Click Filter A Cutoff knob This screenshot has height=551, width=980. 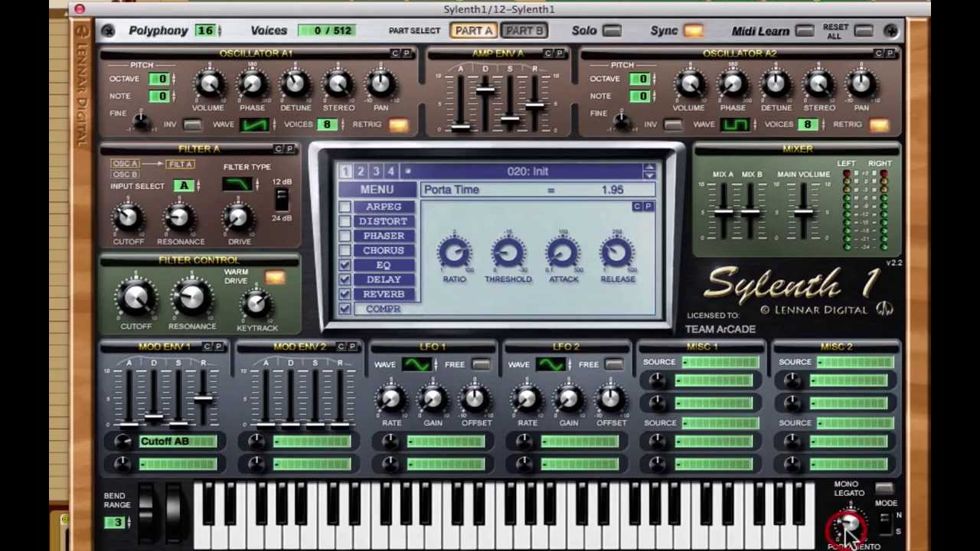128,218
